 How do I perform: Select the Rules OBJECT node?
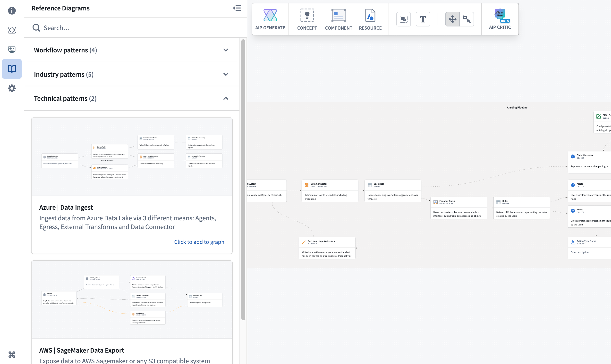click(589, 216)
